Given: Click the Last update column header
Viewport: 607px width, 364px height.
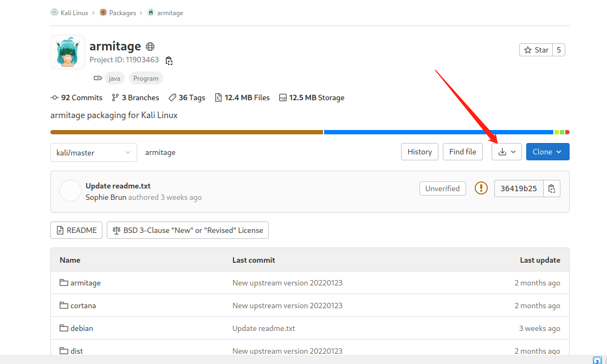Looking at the screenshot, I should pos(540,260).
